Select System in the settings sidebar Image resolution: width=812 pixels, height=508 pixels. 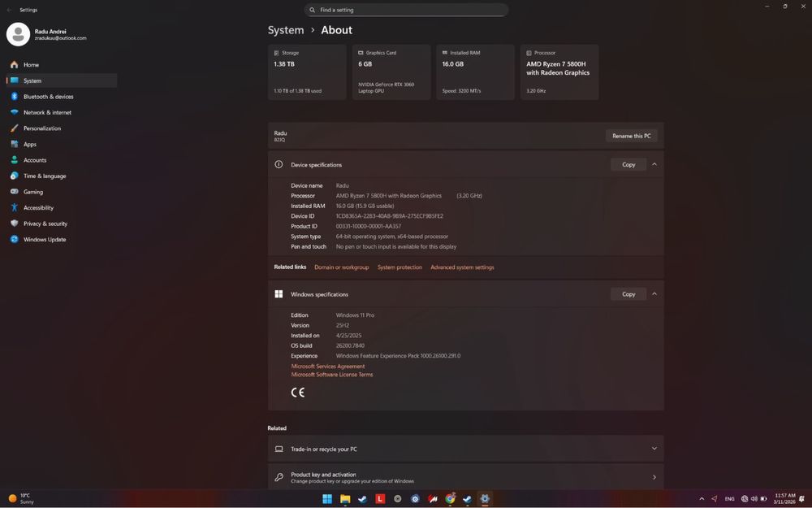pyautogui.click(x=61, y=80)
